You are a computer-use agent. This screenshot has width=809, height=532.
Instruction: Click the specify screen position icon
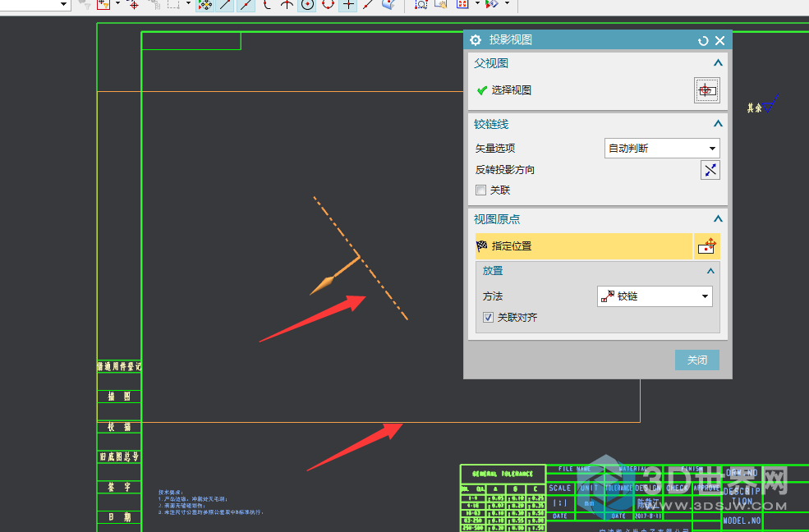pyautogui.click(x=706, y=246)
